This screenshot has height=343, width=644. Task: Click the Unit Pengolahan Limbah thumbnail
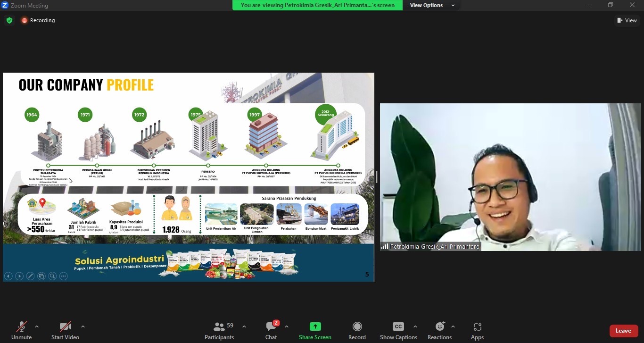256,214
